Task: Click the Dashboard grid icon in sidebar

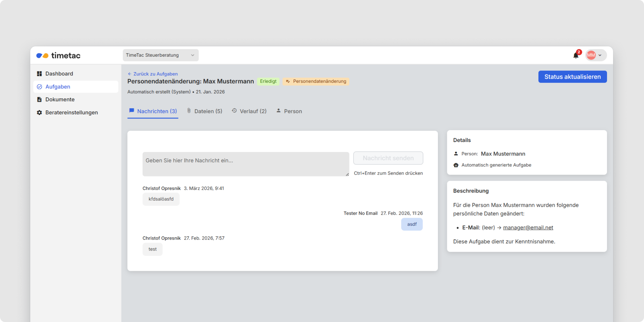Action: point(39,74)
